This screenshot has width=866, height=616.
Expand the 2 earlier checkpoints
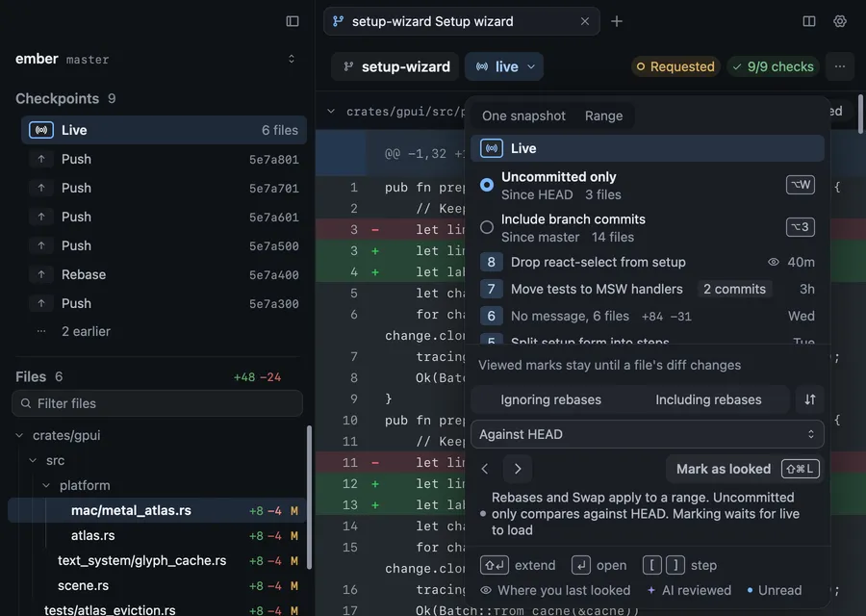pos(164,331)
